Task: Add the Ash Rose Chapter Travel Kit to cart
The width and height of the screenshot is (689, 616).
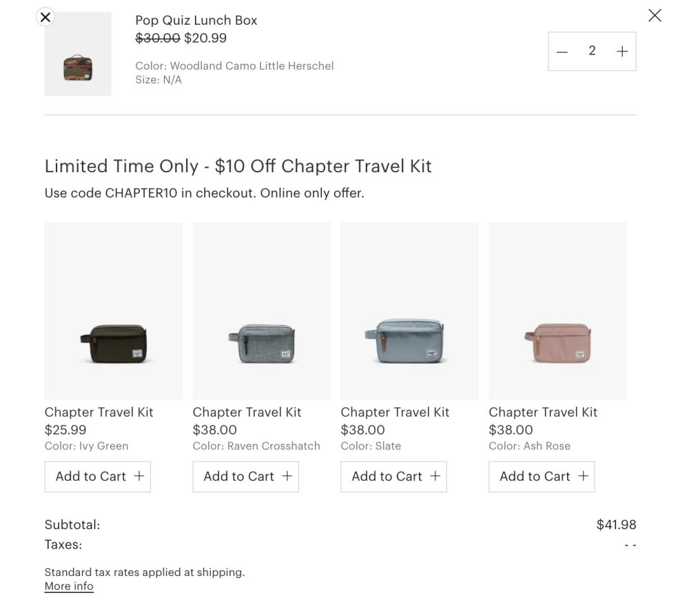Action: pyautogui.click(x=542, y=476)
